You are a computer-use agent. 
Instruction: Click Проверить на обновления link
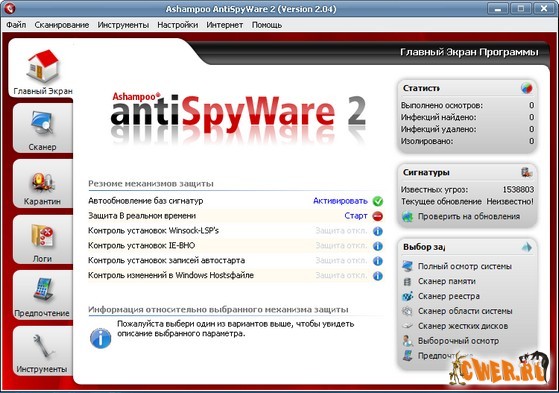click(x=469, y=216)
